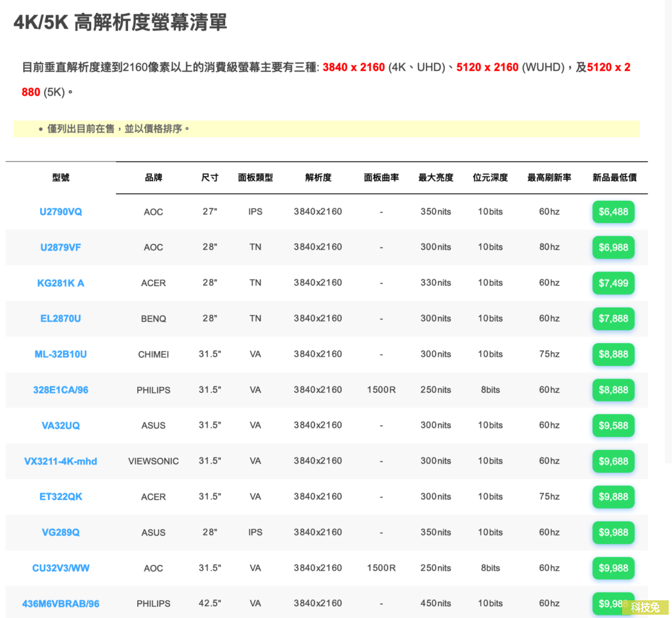Click 8bits cell in 328E1CA/96 row
This screenshot has width=672, height=618.
(x=490, y=390)
